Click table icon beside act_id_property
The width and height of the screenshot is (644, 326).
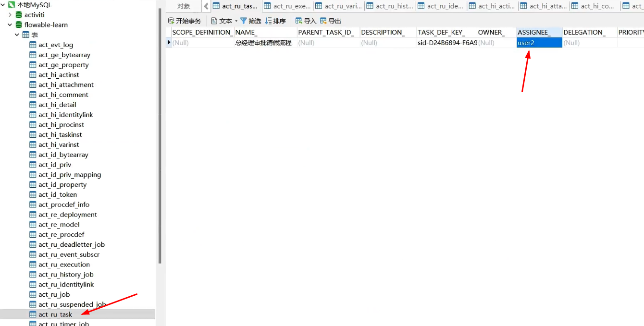coord(33,185)
